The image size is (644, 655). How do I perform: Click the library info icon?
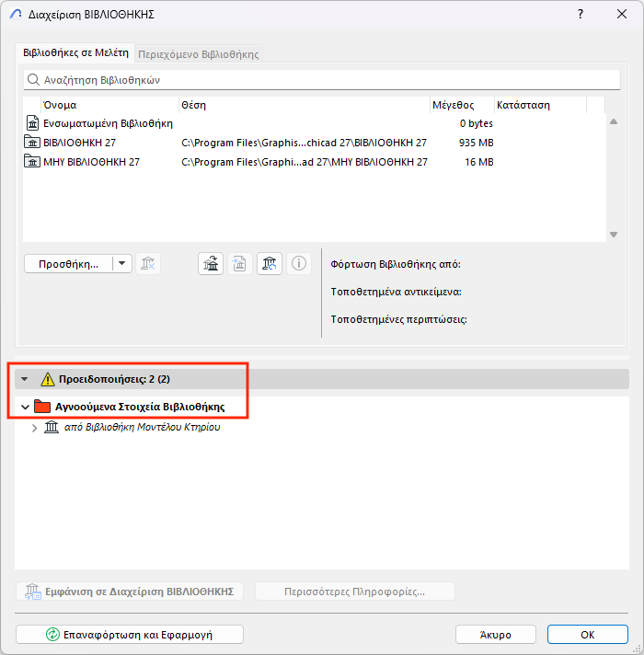[299, 264]
